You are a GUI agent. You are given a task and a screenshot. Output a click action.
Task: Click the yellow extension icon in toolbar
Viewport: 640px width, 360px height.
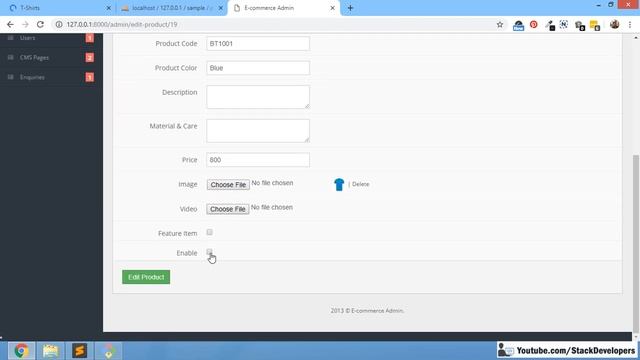pos(595,25)
